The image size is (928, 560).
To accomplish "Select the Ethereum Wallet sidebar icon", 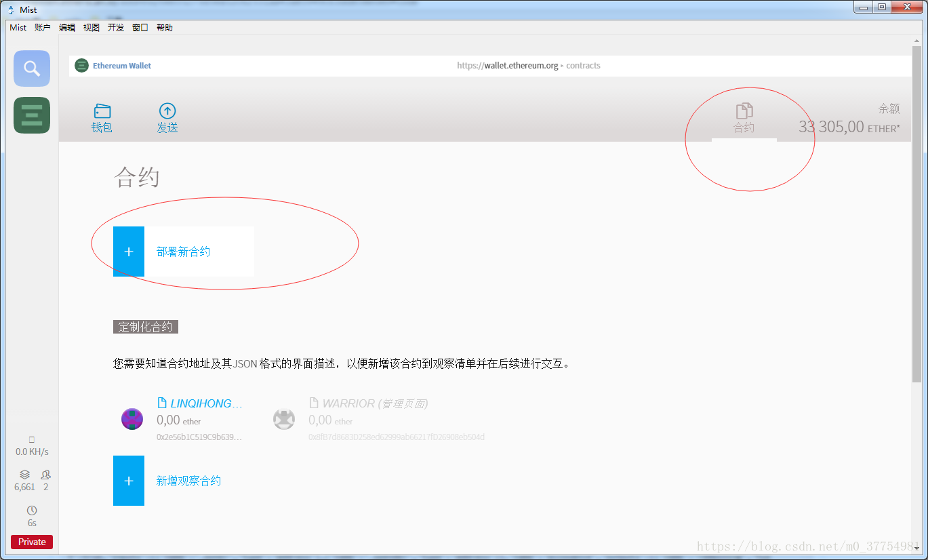I will [32, 115].
